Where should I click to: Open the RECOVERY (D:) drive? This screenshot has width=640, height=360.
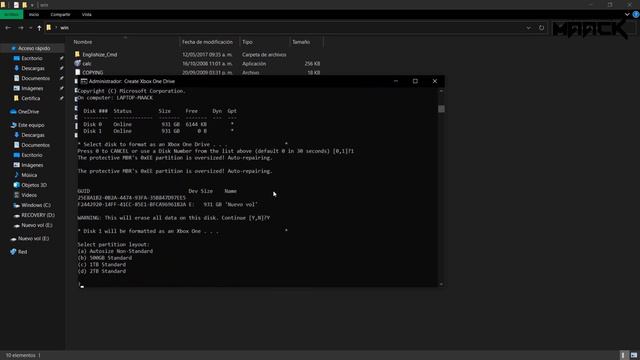click(x=38, y=215)
